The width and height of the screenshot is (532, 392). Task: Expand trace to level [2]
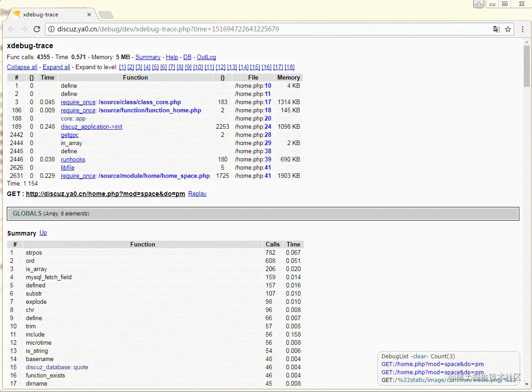pos(130,67)
